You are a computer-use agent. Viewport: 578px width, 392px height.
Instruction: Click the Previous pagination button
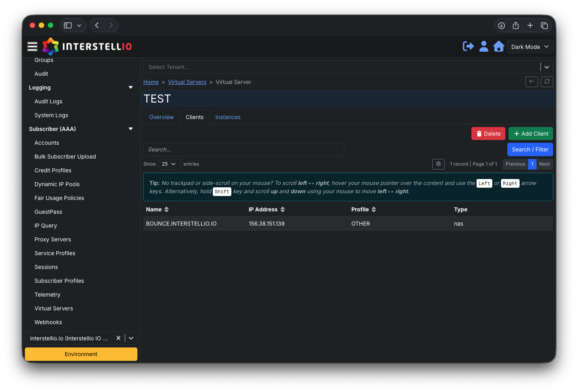(515, 164)
